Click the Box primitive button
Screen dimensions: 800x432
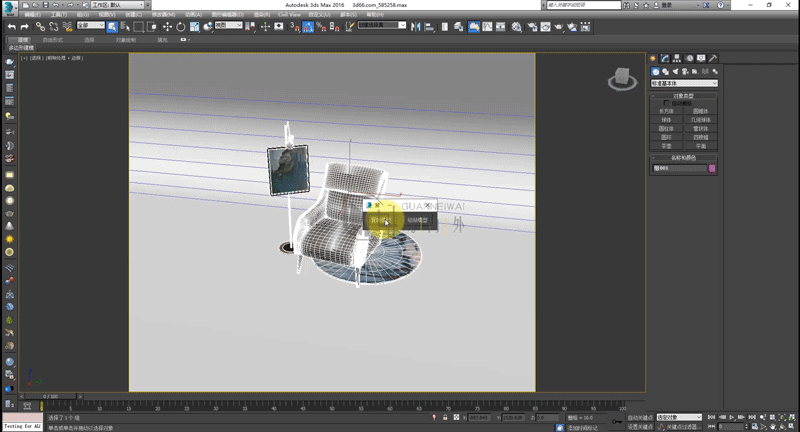[x=667, y=110]
